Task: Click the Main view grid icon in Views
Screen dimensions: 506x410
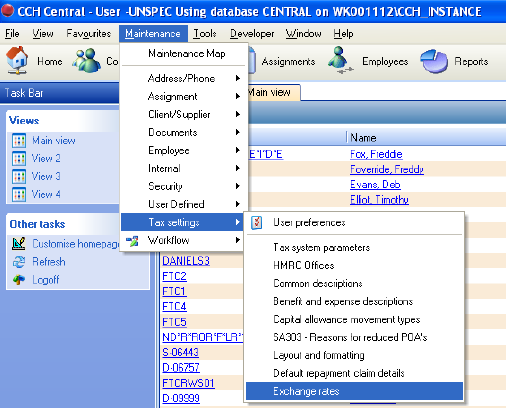Action: pyautogui.click(x=19, y=141)
